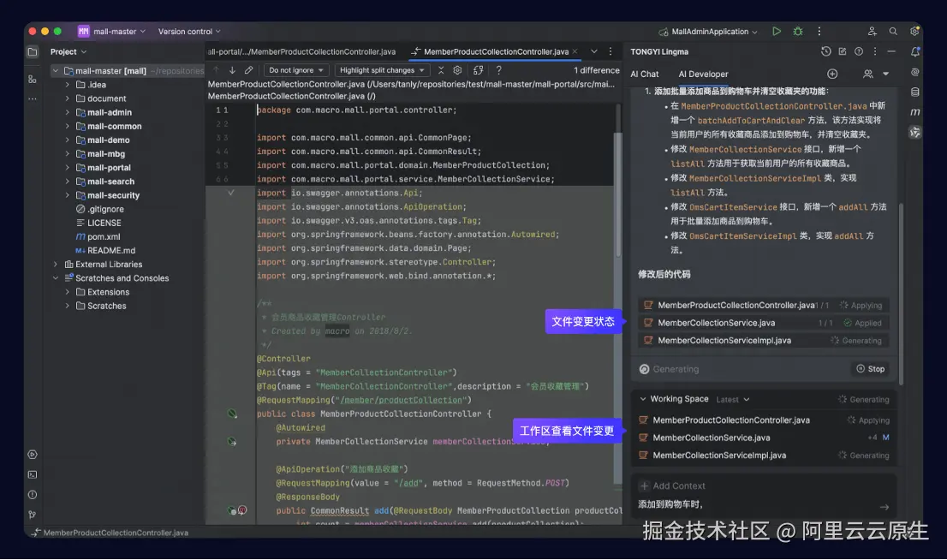Toggle synchronized scrolling in diff toolbar

coord(479,71)
